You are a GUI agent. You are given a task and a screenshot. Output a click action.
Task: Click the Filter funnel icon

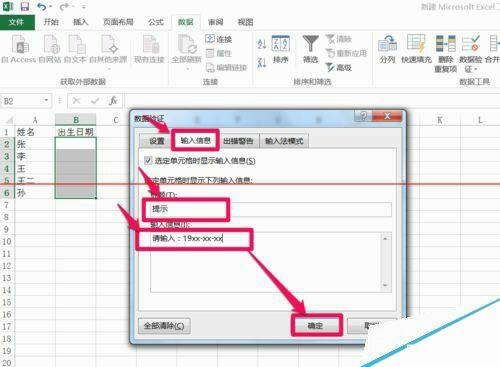tap(310, 49)
